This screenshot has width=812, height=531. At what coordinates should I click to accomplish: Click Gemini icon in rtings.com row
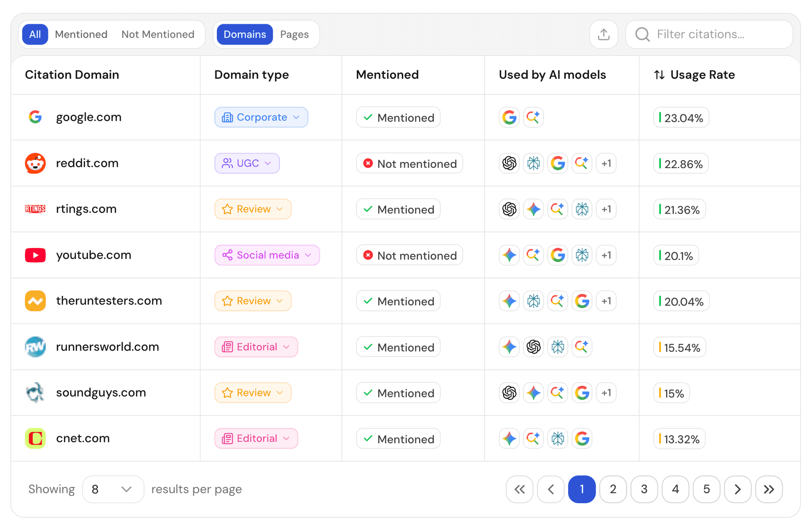tap(533, 209)
